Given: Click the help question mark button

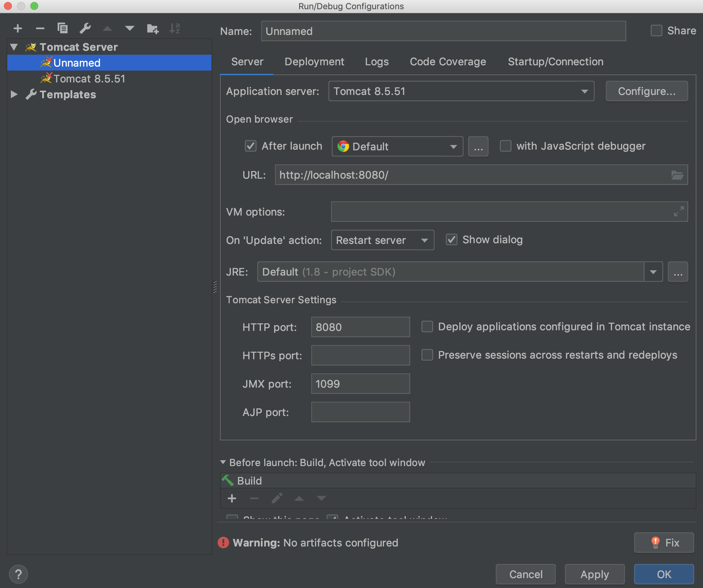Looking at the screenshot, I should coord(18,574).
